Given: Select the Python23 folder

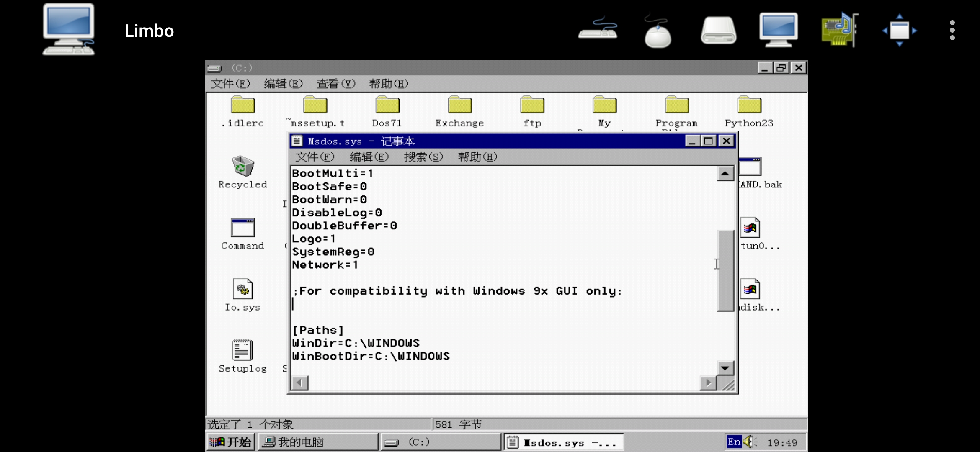Looking at the screenshot, I should coord(749,105).
